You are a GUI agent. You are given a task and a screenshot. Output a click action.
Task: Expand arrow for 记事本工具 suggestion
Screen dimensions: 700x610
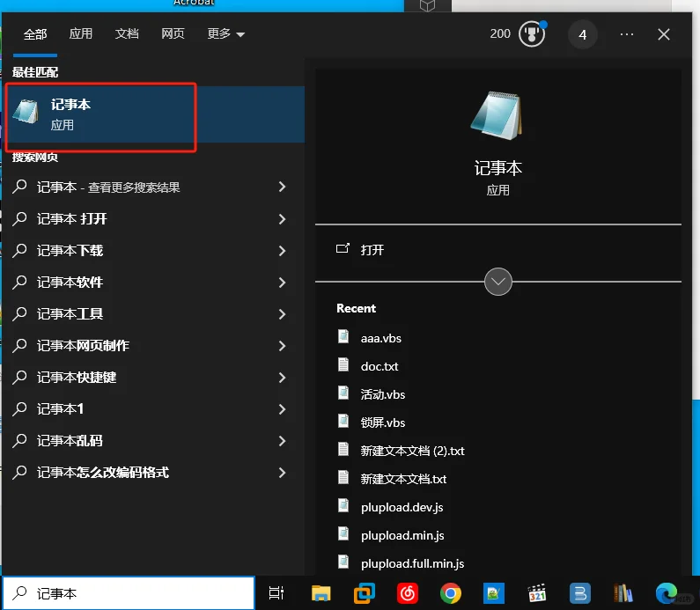click(282, 313)
